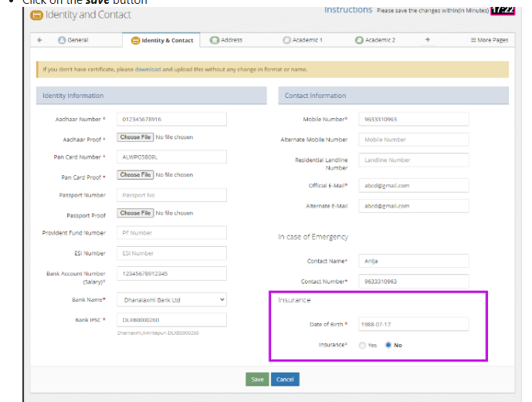Click the Alternate Mobile Number field
This screenshot has height=402, width=532.
tap(413, 140)
